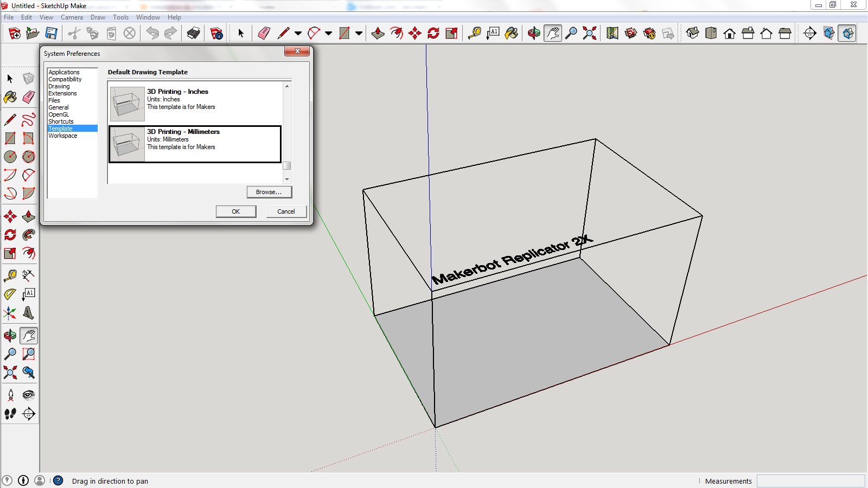Close the System Preferences dialog
Screen dimensions: 868x488
pyautogui.click(x=297, y=51)
